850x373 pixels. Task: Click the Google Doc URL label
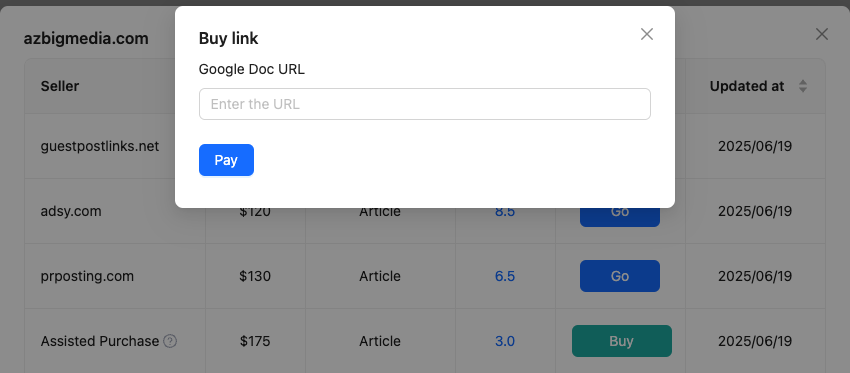pyautogui.click(x=252, y=69)
